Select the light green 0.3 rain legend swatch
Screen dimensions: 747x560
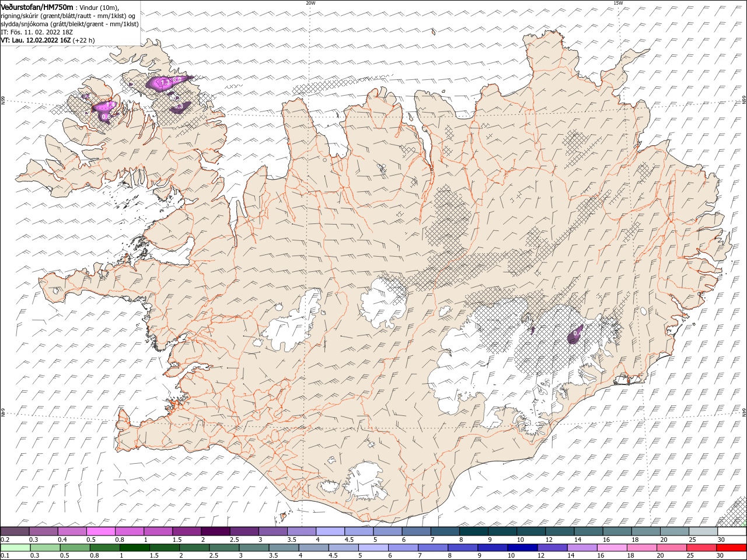click(x=45, y=548)
